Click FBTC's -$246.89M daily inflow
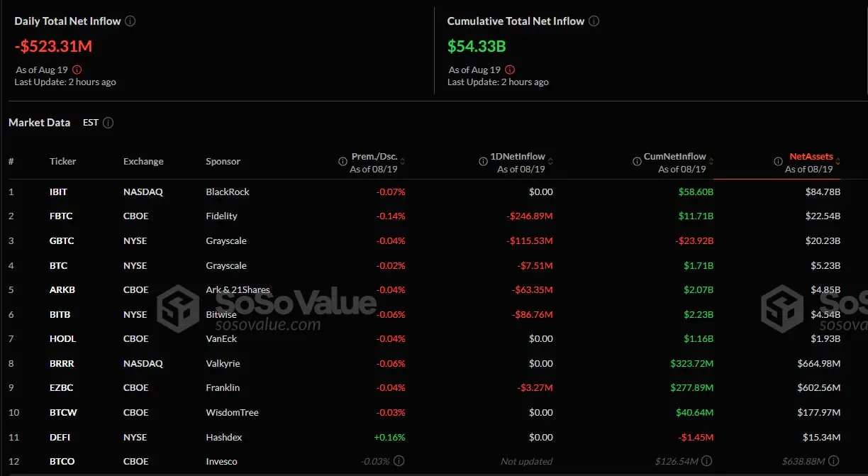 pyautogui.click(x=530, y=216)
